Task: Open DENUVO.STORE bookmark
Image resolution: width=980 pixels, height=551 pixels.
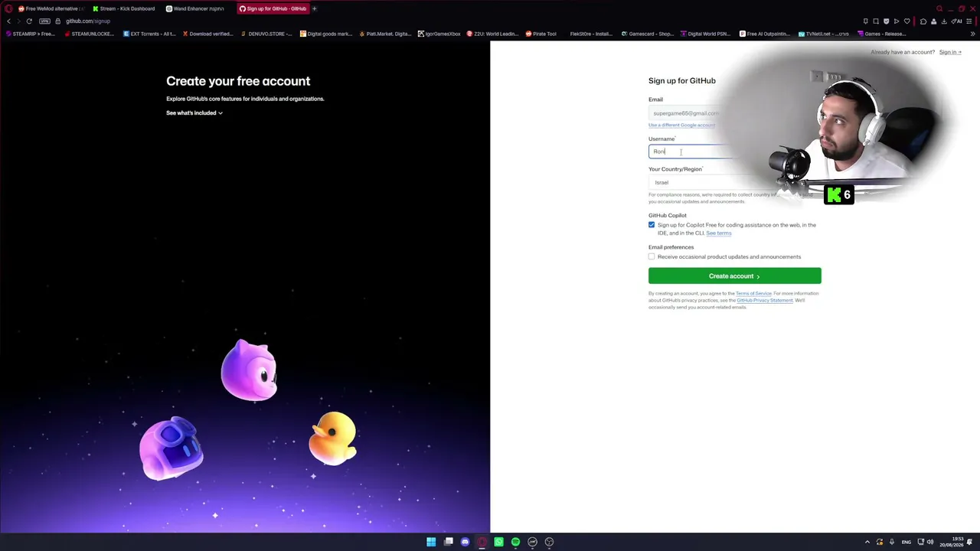Action: point(266,34)
